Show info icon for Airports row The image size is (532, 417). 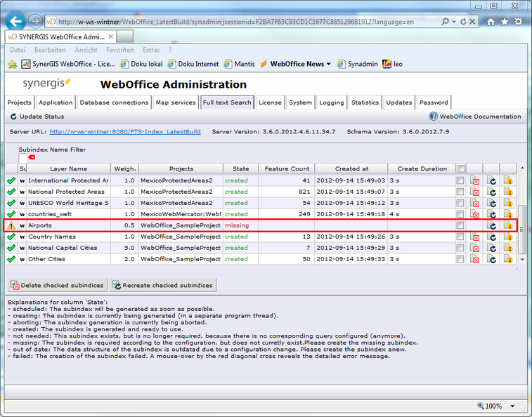[x=508, y=225]
